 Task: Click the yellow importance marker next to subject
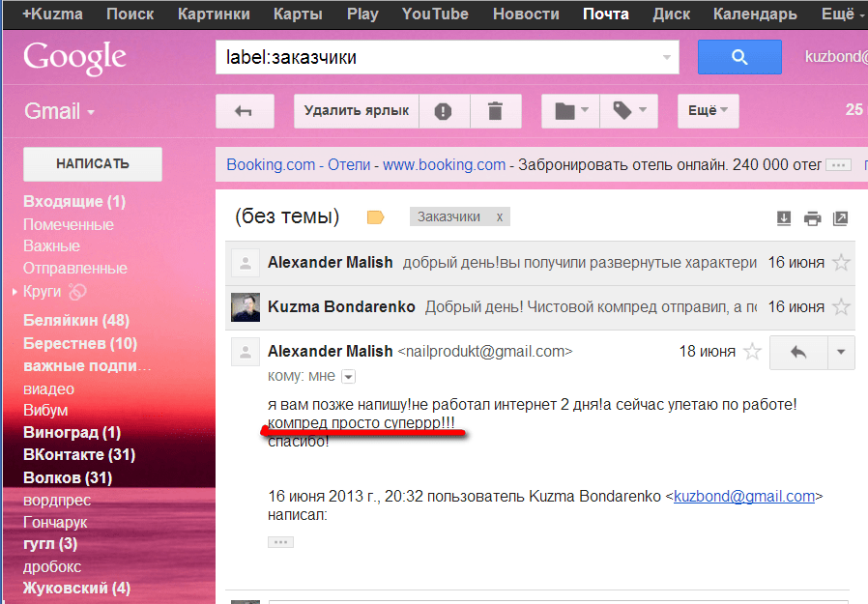[375, 217]
